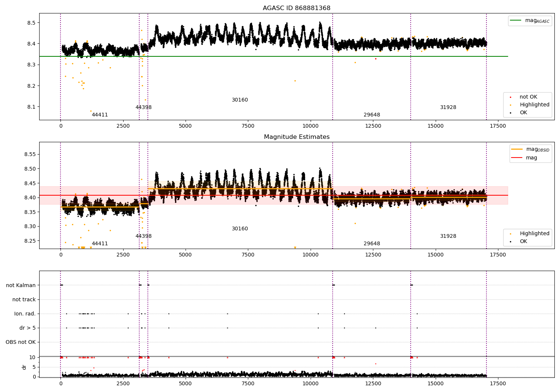Click the 10 tick on the dr axis
The image size is (560, 392).
(x=32, y=357)
